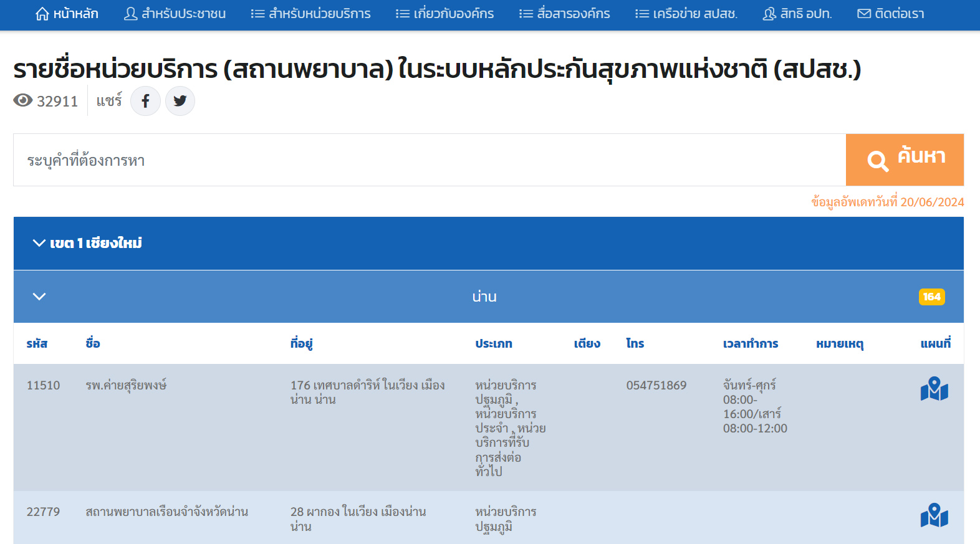Click the เวลาทำการ column header
This screenshot has height=544, width=980.
coord(751,343)
